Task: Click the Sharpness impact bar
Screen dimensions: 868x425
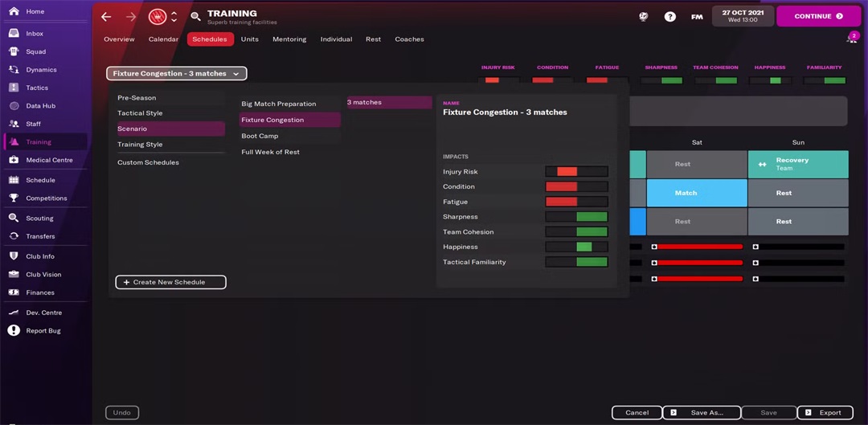Action: tap(576, 217)
